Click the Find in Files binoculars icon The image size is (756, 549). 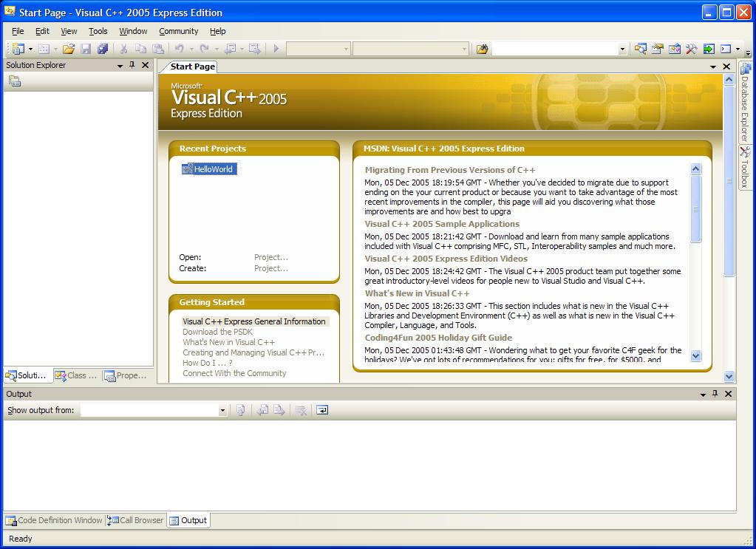tap(482, 49)
